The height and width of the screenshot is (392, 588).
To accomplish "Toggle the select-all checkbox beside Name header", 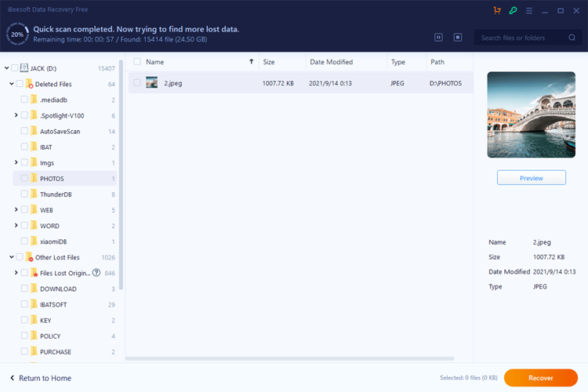I will pyautogui.click(x=137, y=61).
